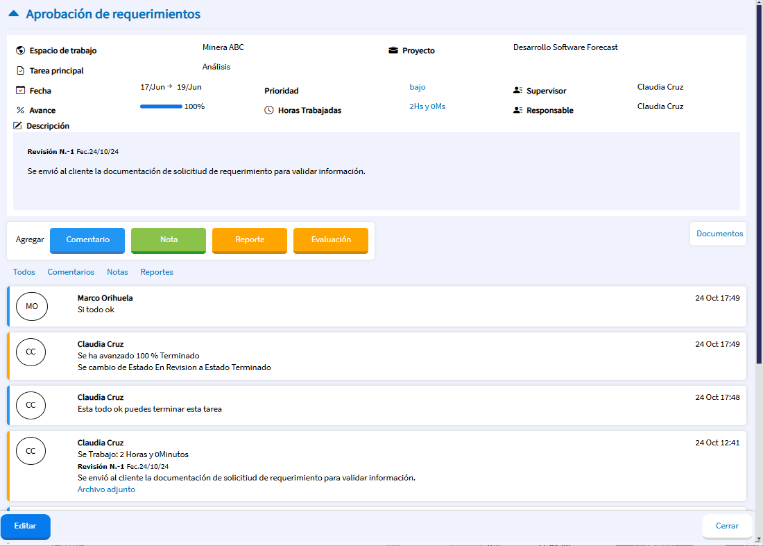Click the CC avatar on the 100 % Terminado entry
This screenshot has height=546, width=763.
tap(31, 352)
